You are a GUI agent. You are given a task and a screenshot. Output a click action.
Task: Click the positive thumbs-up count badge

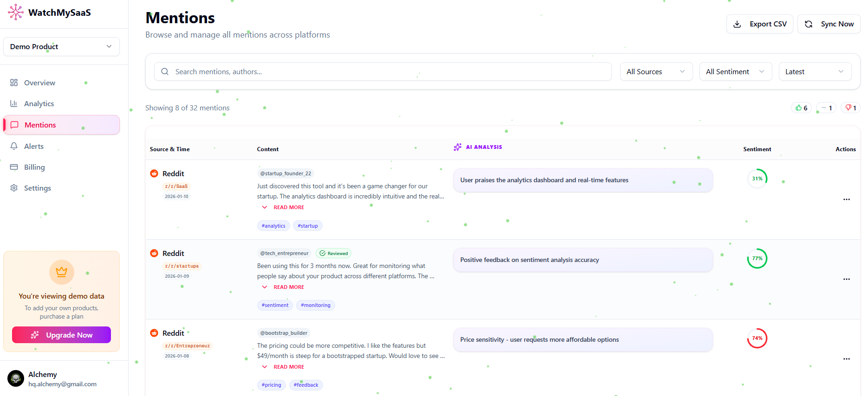point(801,108)
